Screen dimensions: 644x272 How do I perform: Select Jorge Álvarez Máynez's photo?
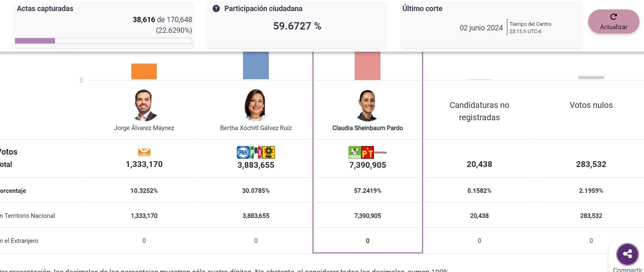(x=144, y=105)
